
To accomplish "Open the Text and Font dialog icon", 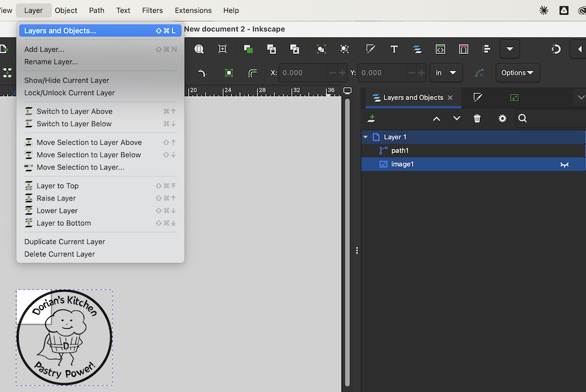I will (x=394, y=49).
